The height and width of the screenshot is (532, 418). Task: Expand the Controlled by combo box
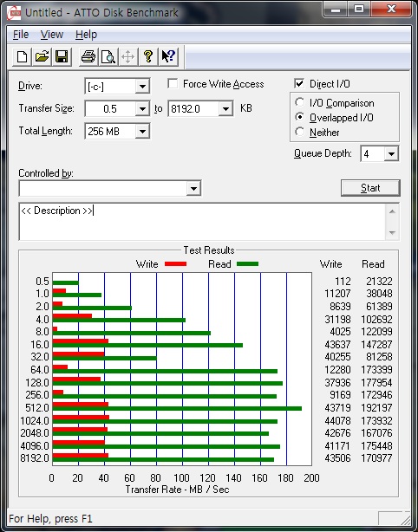point(193,189)
